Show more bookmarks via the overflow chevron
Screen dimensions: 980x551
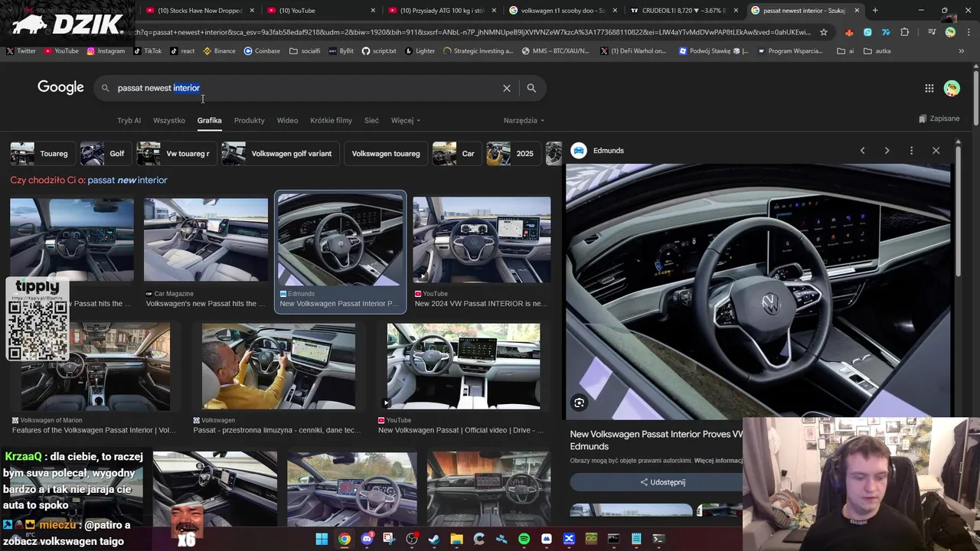point(961,51)
